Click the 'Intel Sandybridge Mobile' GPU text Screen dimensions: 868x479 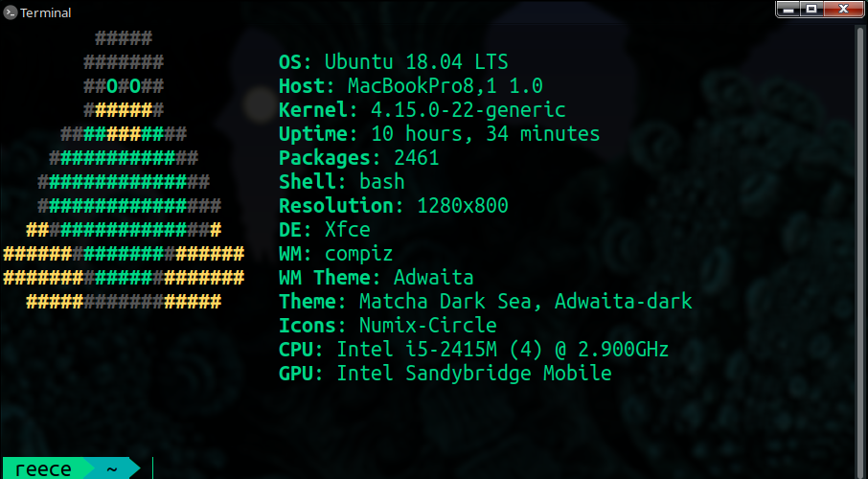[x=474, y=373]
